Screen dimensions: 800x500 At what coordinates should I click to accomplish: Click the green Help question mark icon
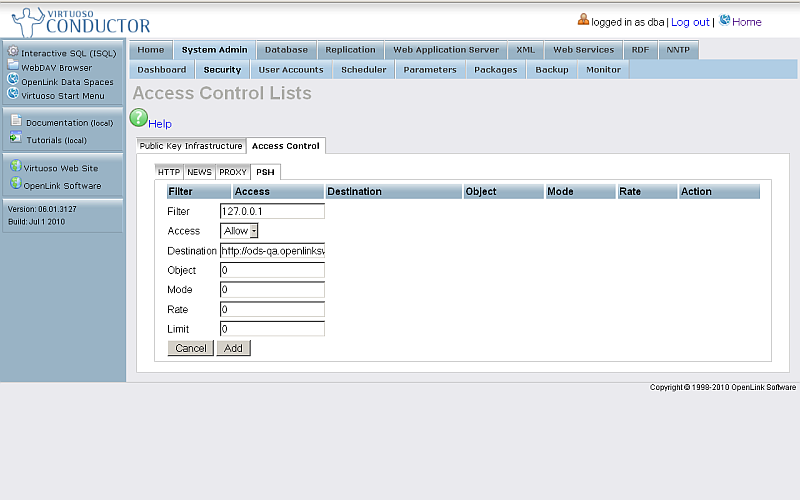click(138, 117)
